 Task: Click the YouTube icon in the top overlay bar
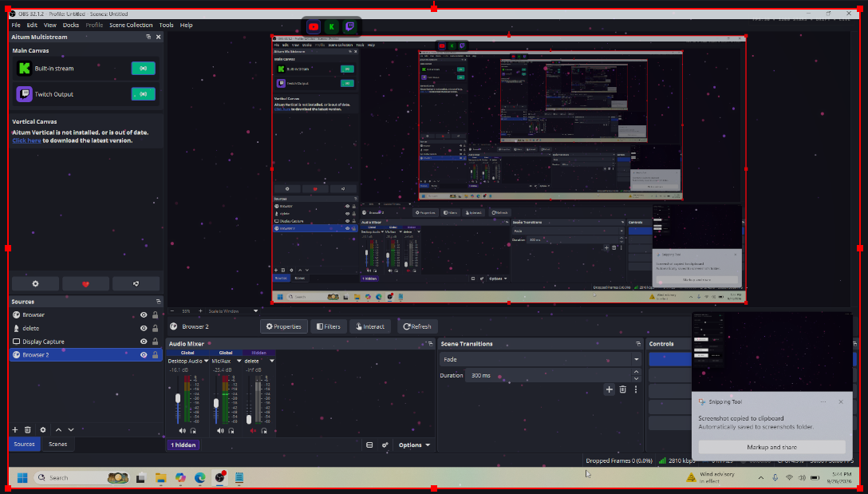click(314, 26)
